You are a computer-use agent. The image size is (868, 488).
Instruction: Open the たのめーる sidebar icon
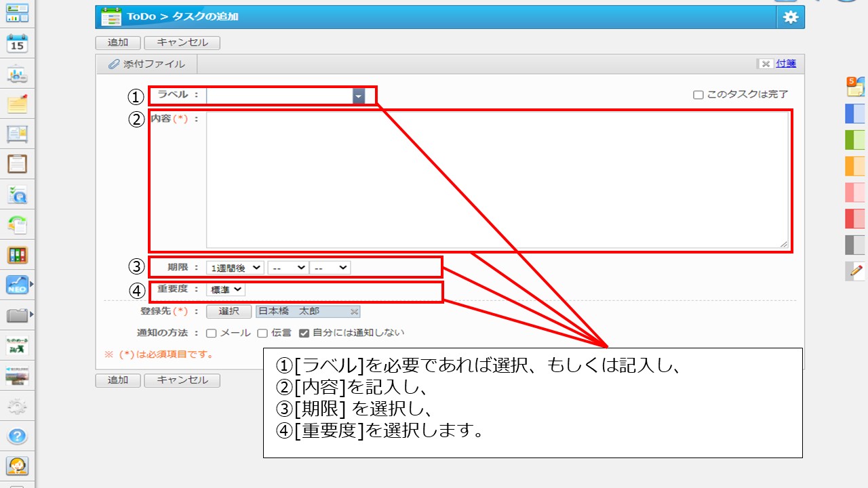(17, 345)
